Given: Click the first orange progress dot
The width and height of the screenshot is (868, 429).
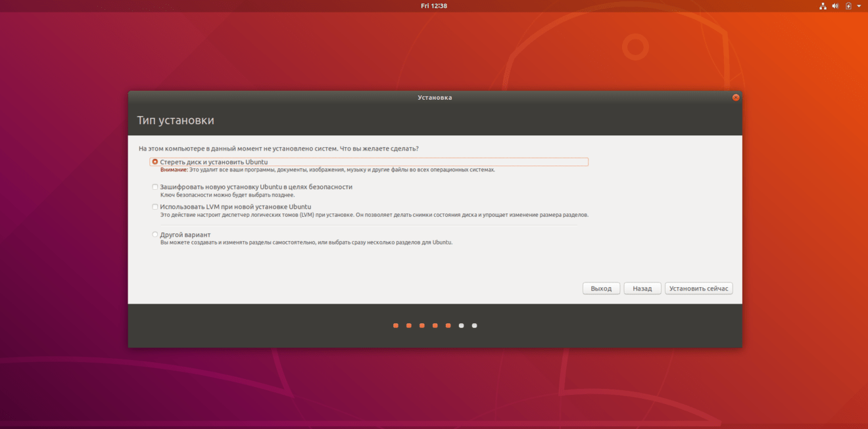Looking at the screenshot, I should pyautogui.click(x=395, y=325).
